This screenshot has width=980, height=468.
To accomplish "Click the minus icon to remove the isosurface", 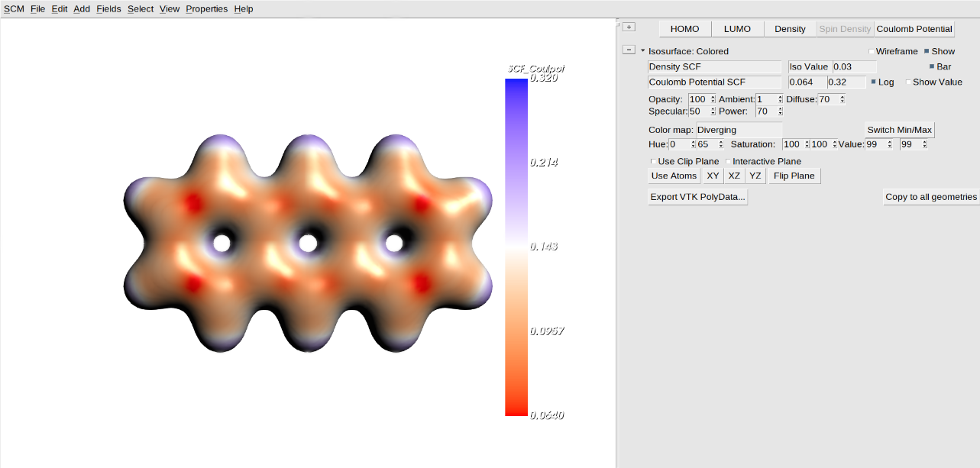I will pyautogui.click(x=629, y=49).
